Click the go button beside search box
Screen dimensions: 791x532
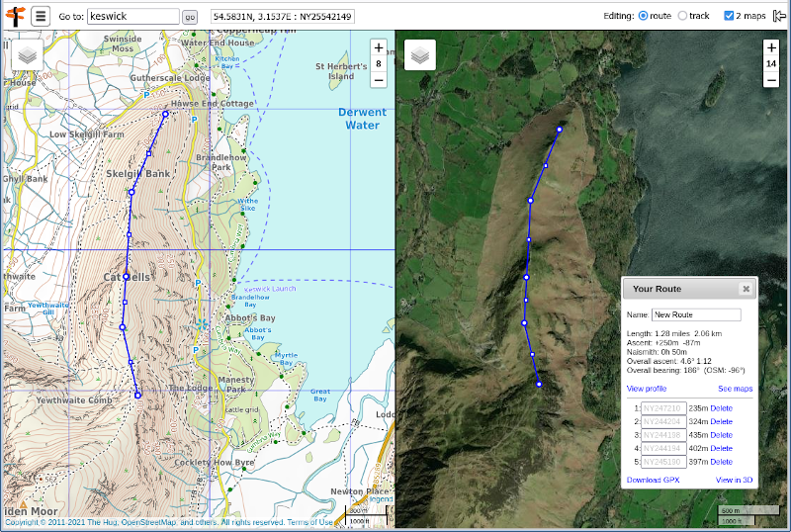[190, 17]
